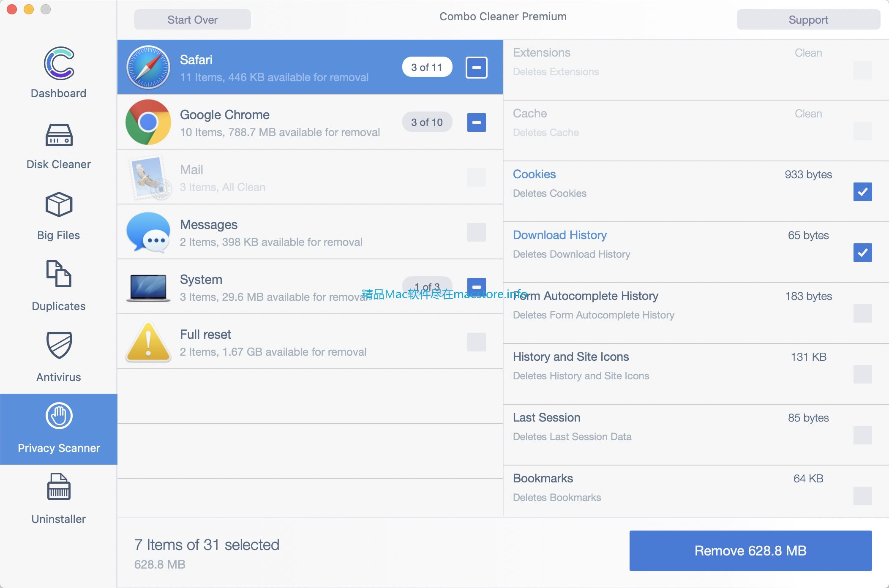Click the Remove 628.8 MB button
The image size is (889, 588).
point(751,551)
